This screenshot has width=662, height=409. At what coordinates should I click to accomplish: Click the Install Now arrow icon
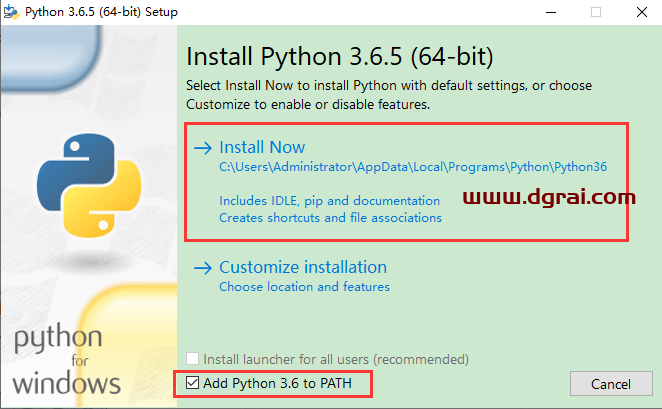pos(203,148)
